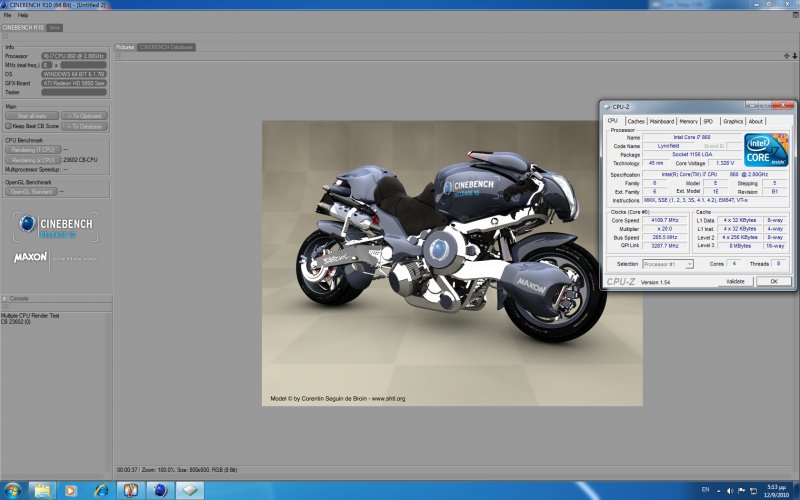Screen dimensions: 800x500
Task: Select the CINEBENCH R10 tab
Action: tap(23, 28)
